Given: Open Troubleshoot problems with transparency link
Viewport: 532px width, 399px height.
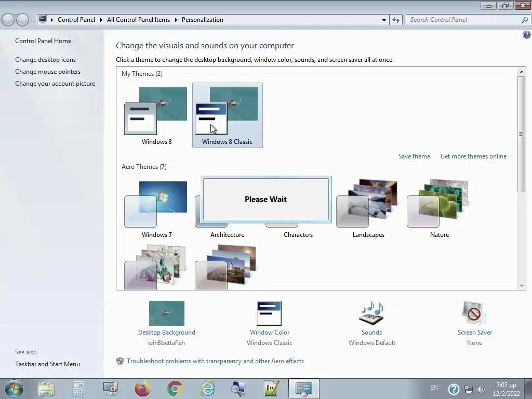Looking at the screenshot, I should 215,361.
